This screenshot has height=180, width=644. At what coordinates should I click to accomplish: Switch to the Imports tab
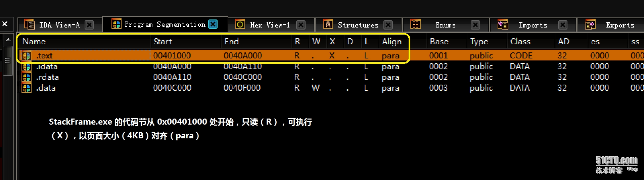pyautogui.click(x=533, y=25)
